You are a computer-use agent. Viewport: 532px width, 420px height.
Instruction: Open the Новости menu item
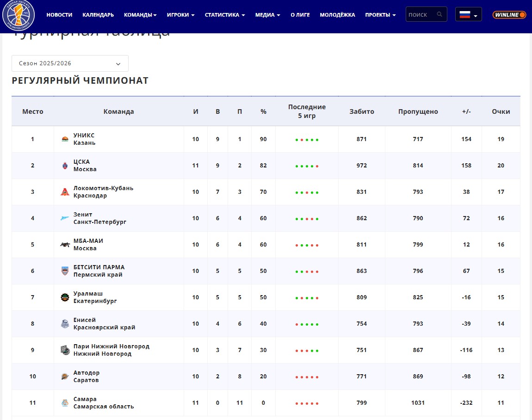[59, 15]
